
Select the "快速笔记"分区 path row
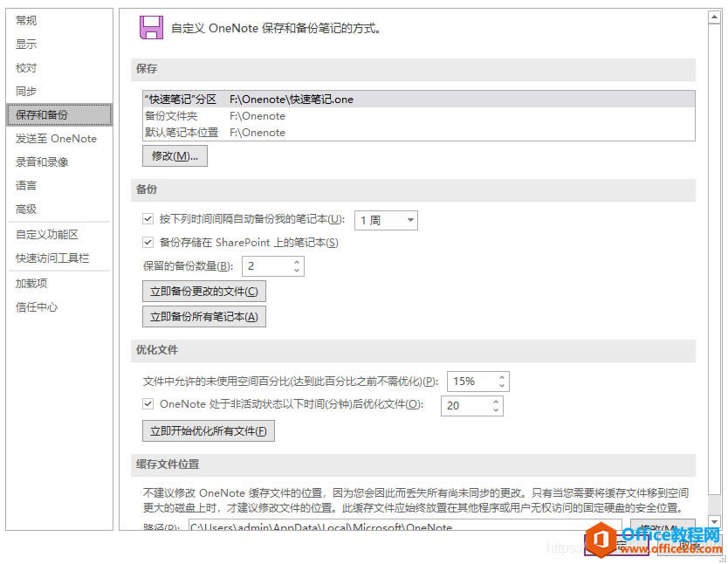tap(419, 100)
